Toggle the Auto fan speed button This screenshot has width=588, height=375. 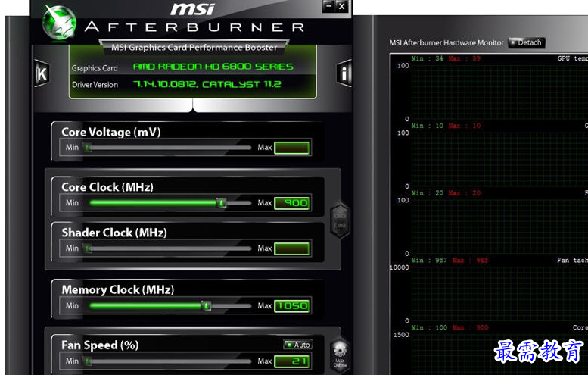click(x=297, y=345)
